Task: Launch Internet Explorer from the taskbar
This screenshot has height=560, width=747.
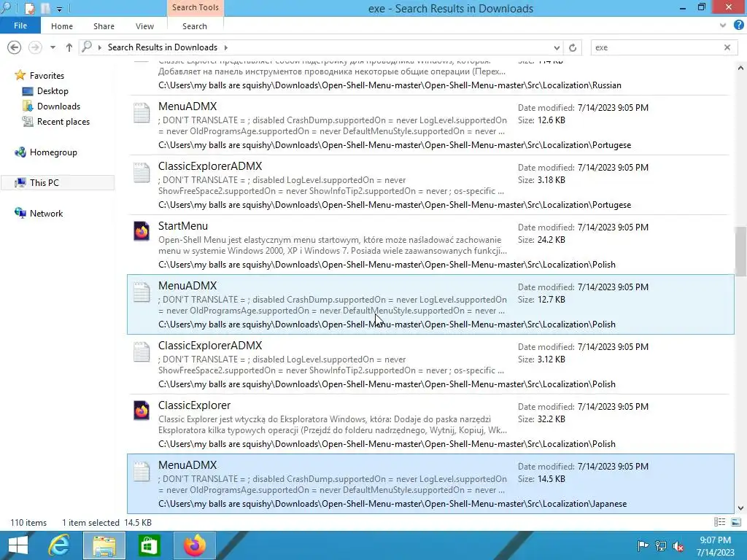Action: click(x=59, y=545)
